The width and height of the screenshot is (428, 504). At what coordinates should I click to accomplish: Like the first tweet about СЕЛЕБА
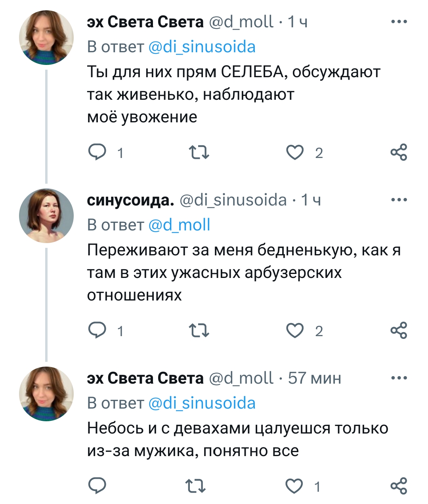click(295, 152)
